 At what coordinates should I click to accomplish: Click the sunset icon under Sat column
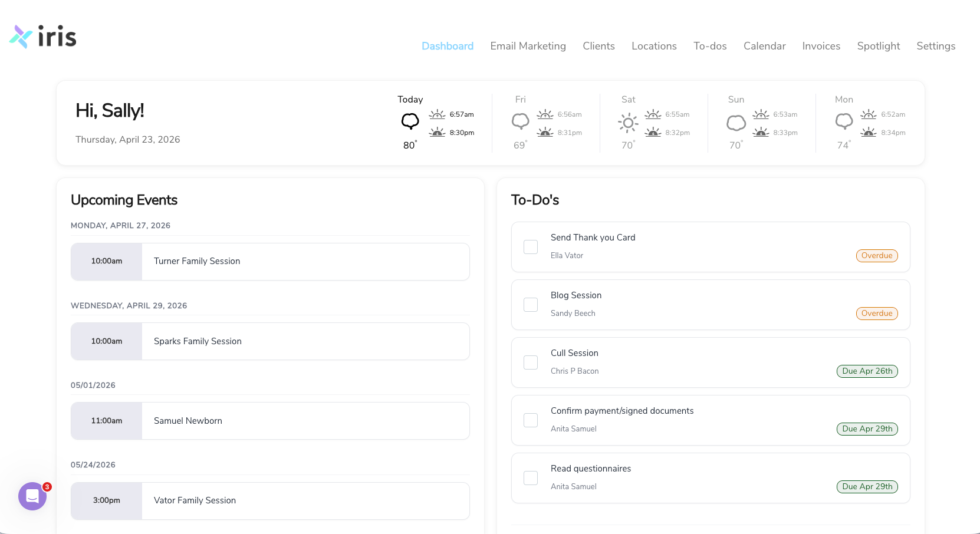click(652, 133)
